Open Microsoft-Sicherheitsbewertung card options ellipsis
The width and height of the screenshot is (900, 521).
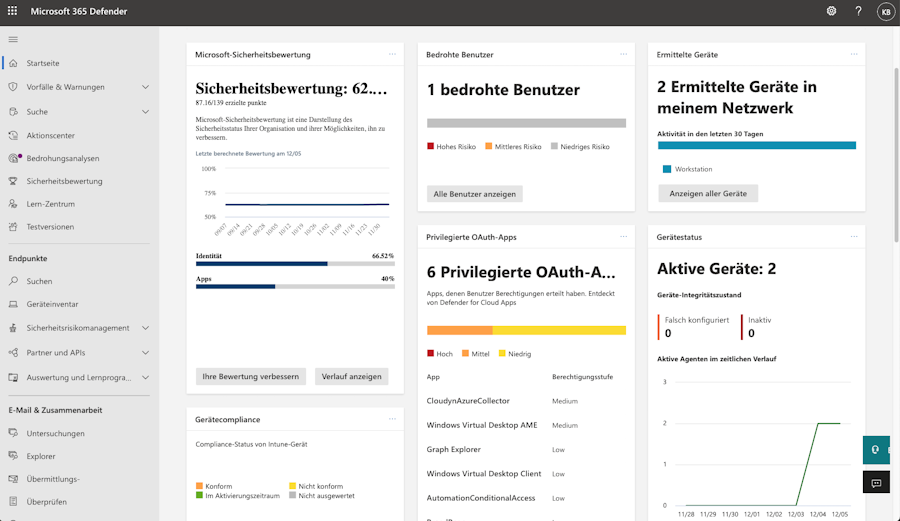point(392,54)
